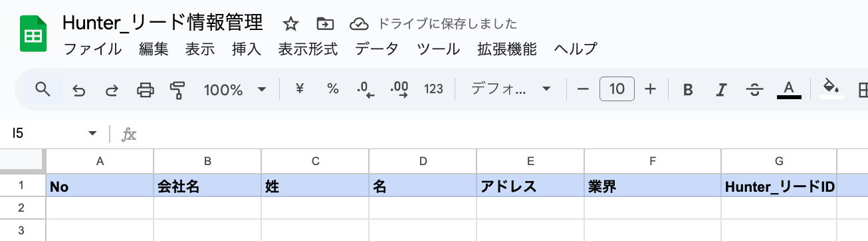Print the spreadsheet using printer icon
Image resolution: width=868 pixels, height=241 pixels.
click(x=145, y=89)
